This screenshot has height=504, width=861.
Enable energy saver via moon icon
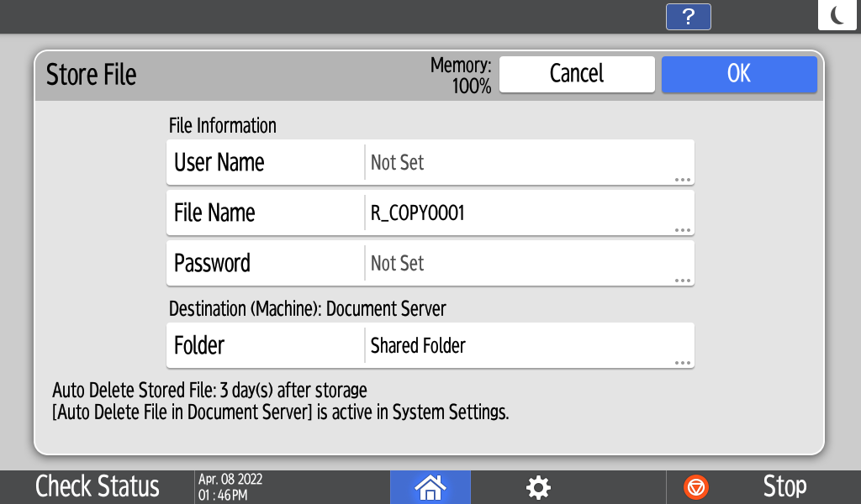pyautogui.click(x=837, y=14)
